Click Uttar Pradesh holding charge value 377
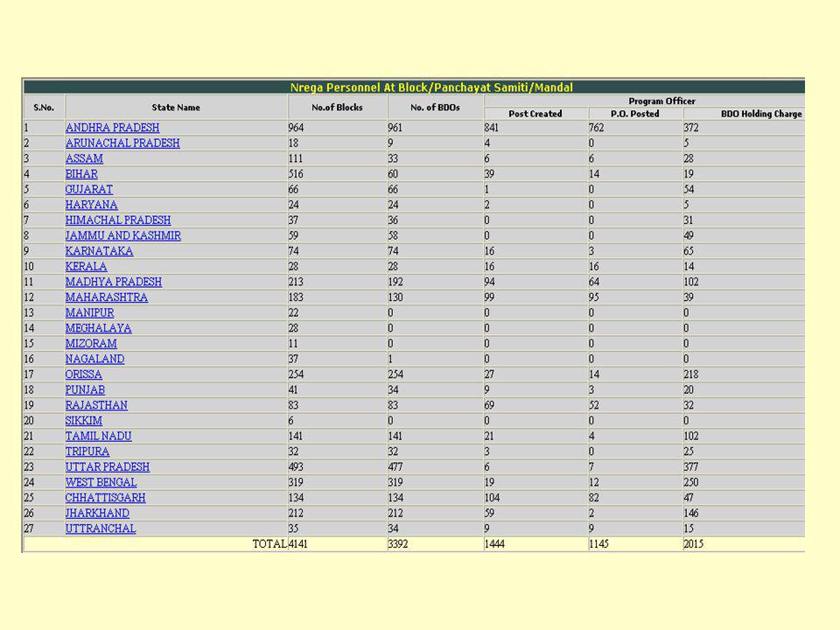 (x=691, y=467)
